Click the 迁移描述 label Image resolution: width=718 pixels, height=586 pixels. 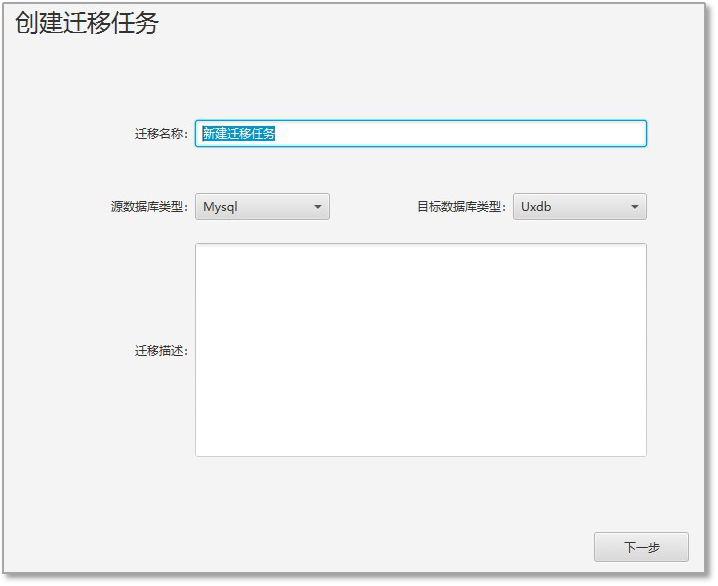(x=161, y=351)
